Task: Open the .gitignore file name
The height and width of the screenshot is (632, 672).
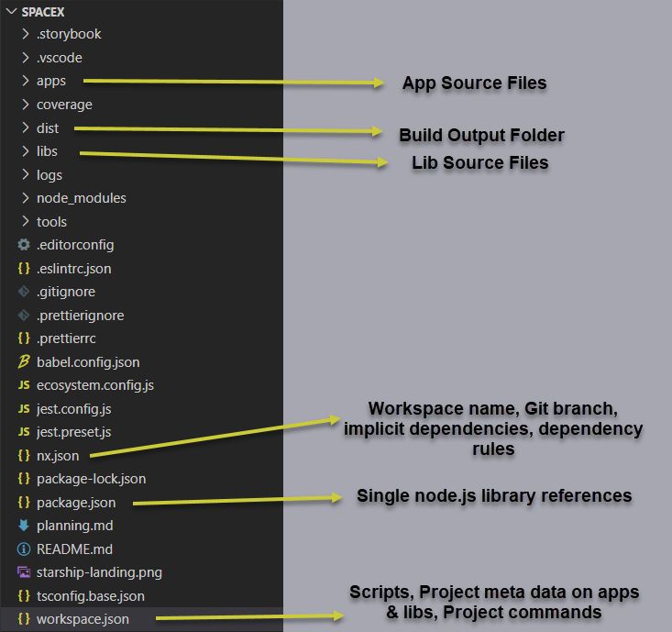Action: click(x=66, y=292)
